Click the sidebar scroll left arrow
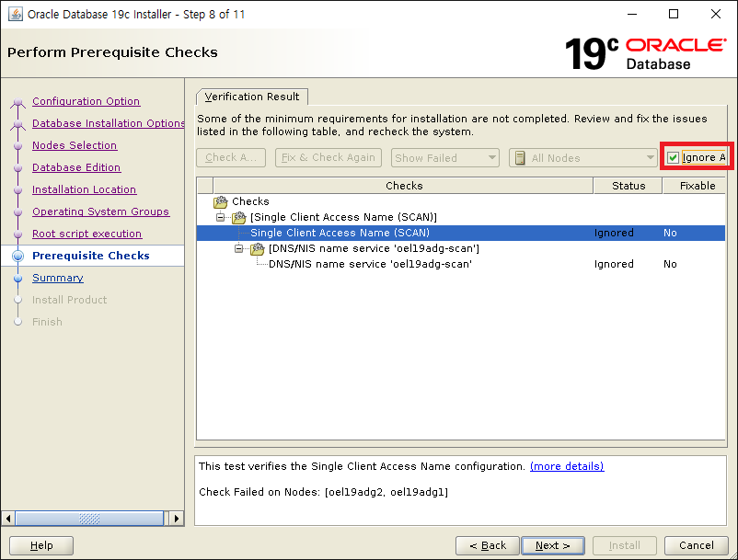Viewport: 738px width, 560px height. pos(8,519)
